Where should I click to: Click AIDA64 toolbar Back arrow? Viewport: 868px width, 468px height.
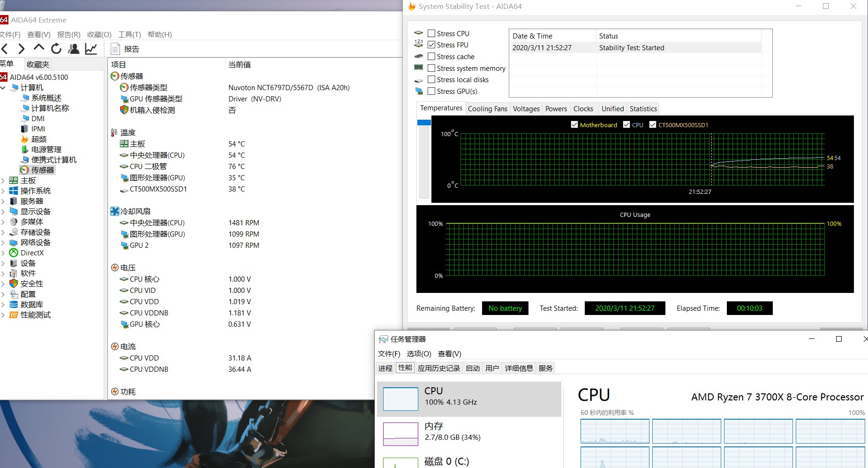point(5,49)
